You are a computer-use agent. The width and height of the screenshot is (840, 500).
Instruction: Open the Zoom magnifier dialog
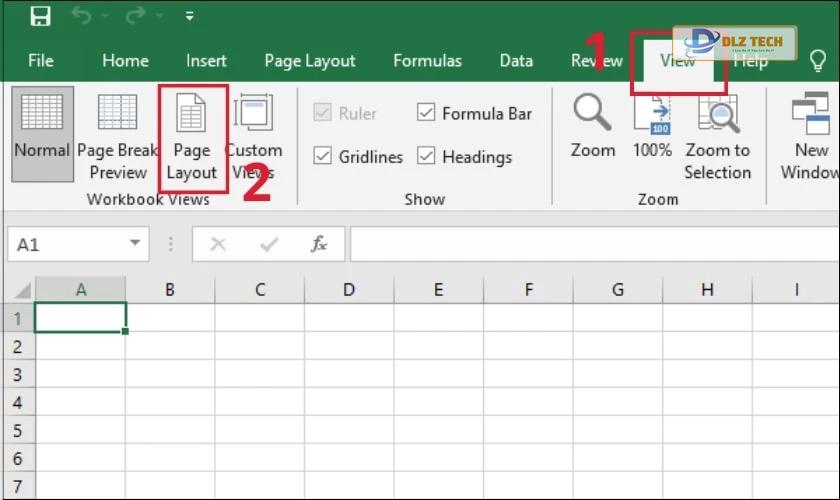(x=592, y=126)
